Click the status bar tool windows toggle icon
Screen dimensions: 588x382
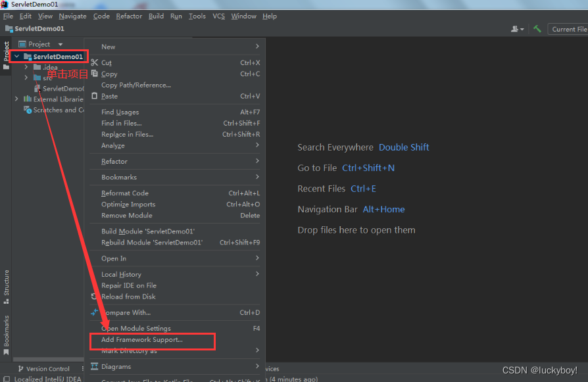click(7, 379)
